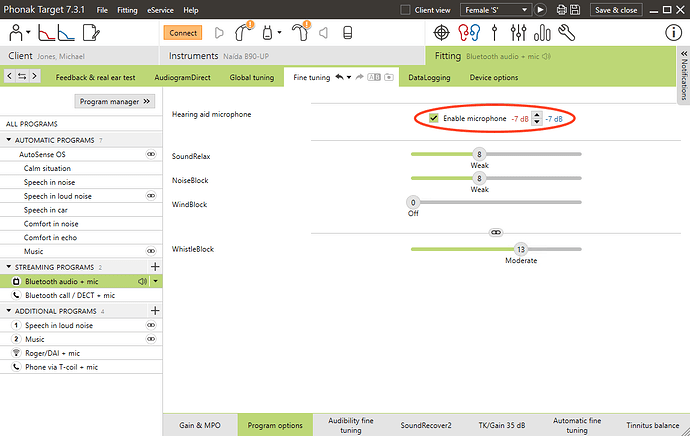Click the Connect button
The image size is (690, 436).
click(x=183, y=33)
